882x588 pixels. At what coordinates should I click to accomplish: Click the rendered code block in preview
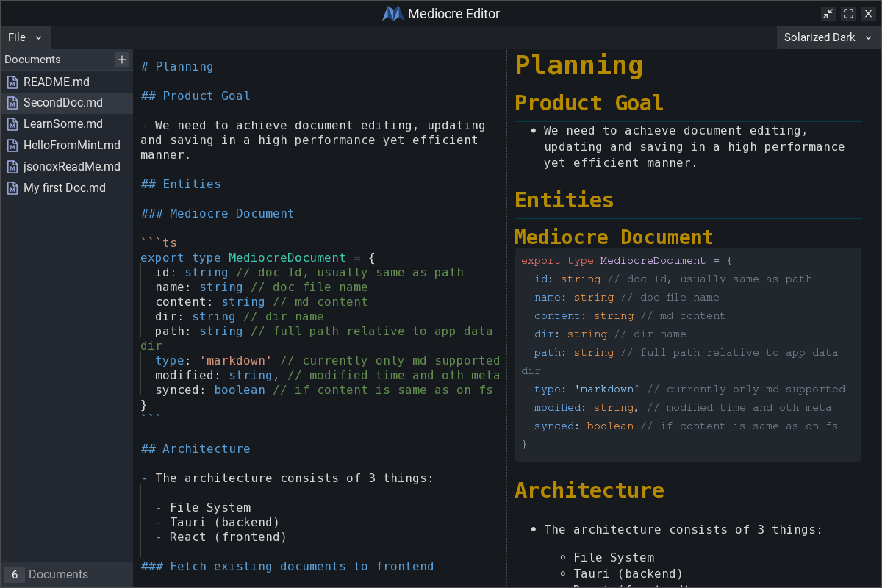(688, 355)
